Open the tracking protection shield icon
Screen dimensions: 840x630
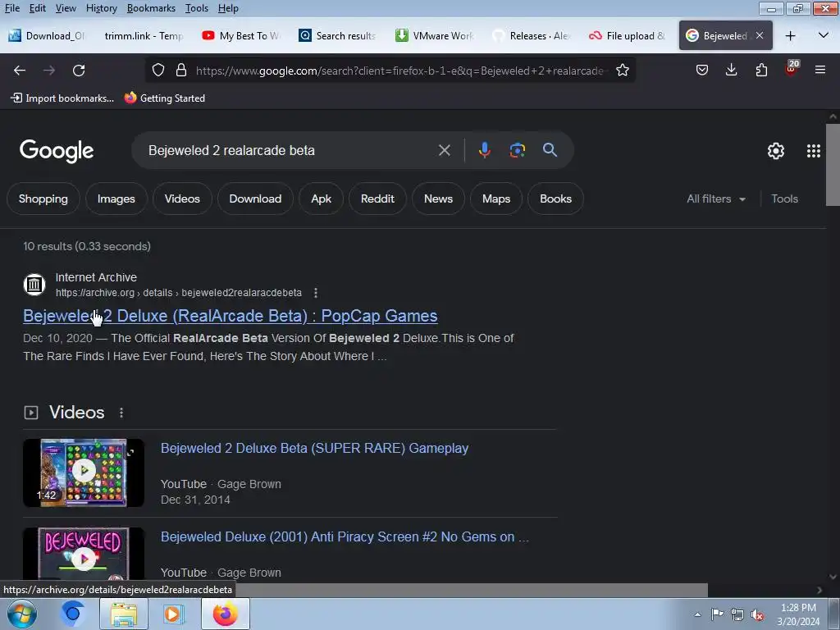coord(158,71)
